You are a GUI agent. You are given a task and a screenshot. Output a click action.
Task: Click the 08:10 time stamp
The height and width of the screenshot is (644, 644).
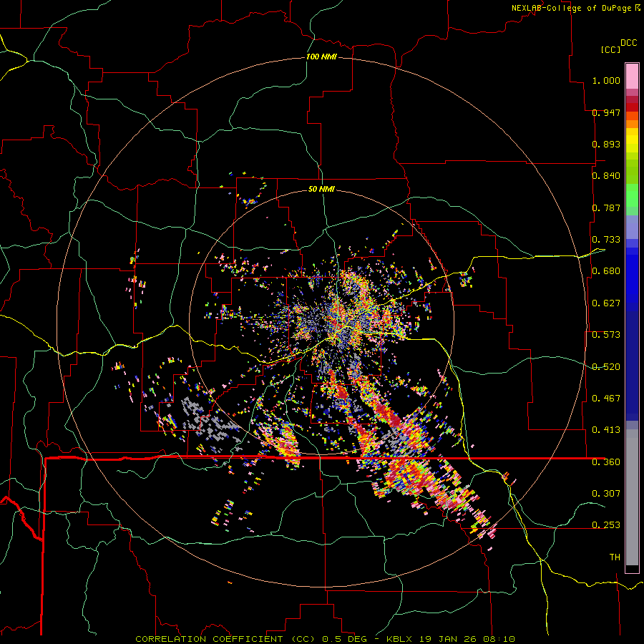pyautogui.click(x=498, y=639)
